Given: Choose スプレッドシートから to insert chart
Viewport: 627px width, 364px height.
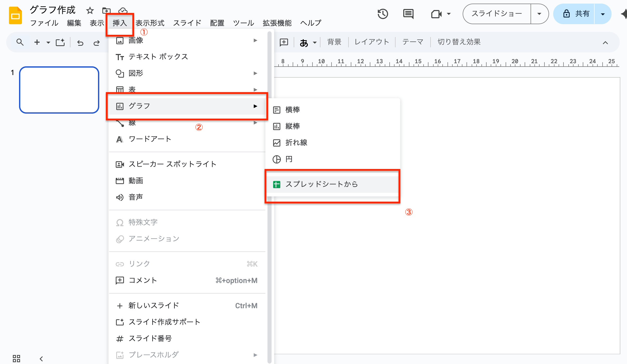Looking at the screenshot, I should 322,184.
